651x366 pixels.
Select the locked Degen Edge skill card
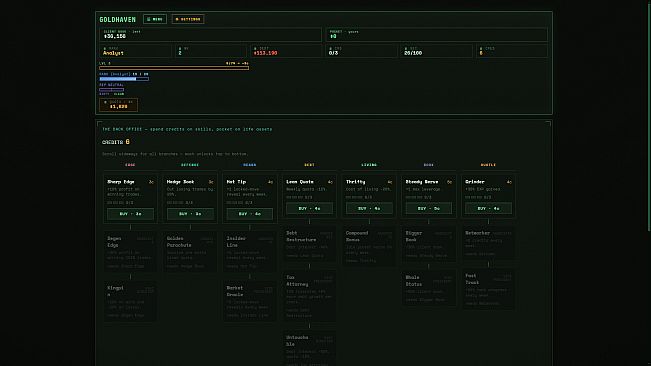click(x=130, y=252)
